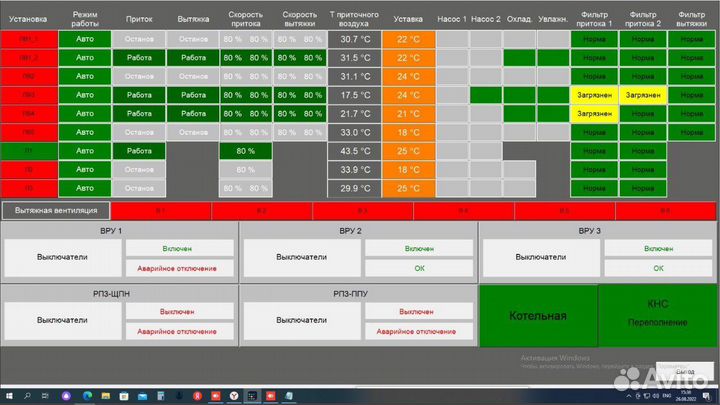Screen dimensions: 720x405
Task: Toggle РПЗ-ЩПН Выключен switch state
Action: (177, 312)
